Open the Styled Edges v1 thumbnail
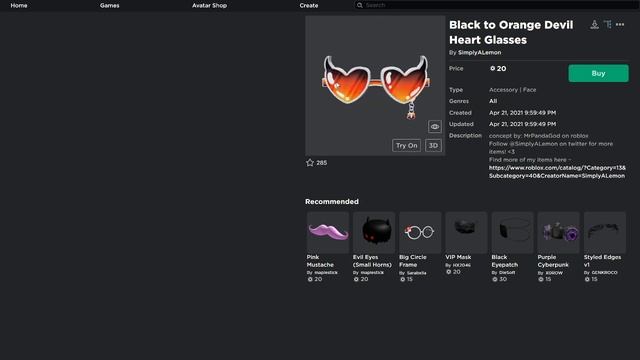This screenshot has height=360, width=640. click(605, 232)
